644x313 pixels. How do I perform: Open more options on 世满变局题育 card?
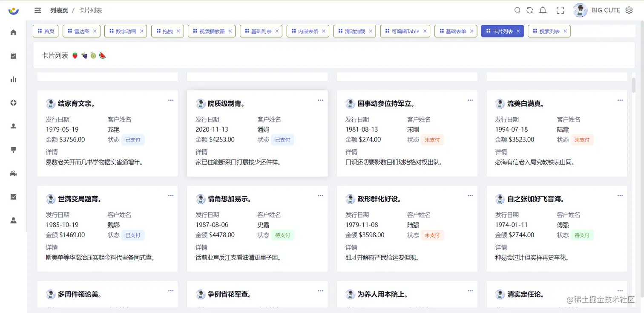(171, 195)
